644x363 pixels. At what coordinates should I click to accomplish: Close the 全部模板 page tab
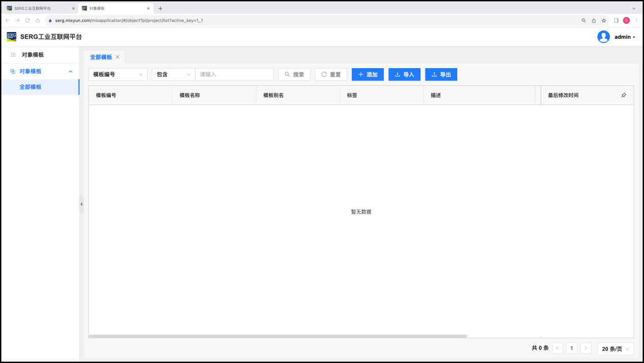click(x=117, y=57)
